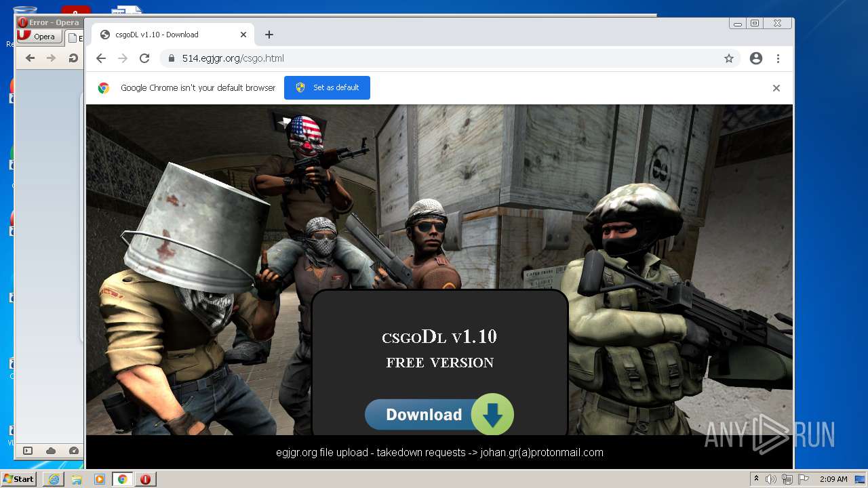Go back in the Opera window
This screenshot has width=868, height=488.
click(x=30, y=58)
